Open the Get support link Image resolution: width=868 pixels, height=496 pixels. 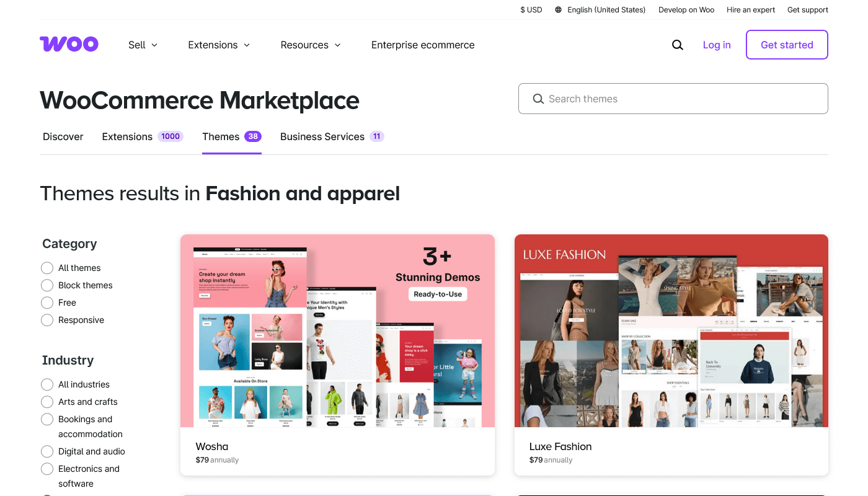(808, 10)
